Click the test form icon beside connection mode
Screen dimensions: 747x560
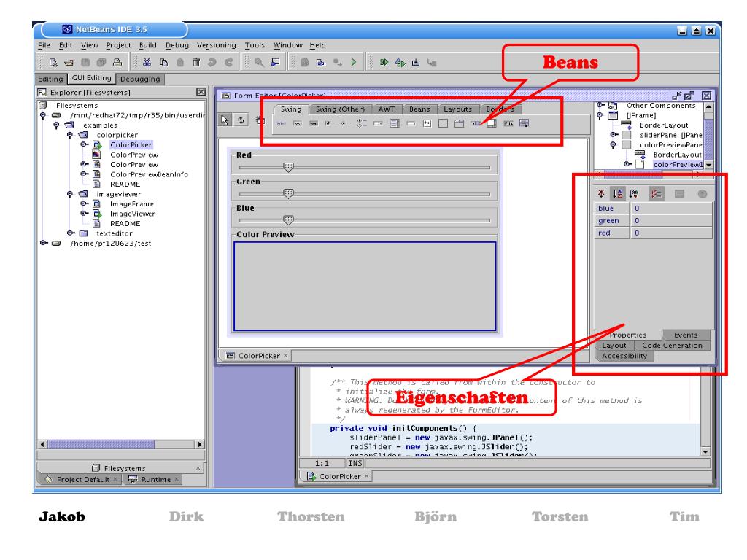259,120
